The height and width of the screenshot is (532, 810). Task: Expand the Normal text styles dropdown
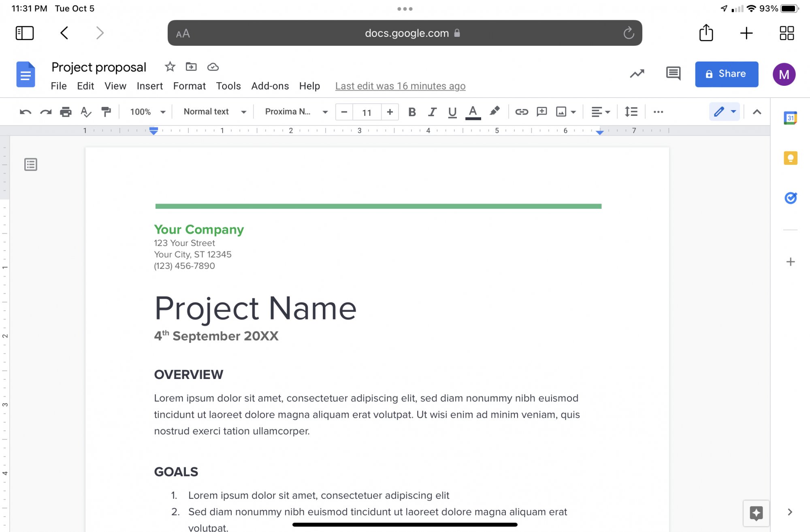pos(215,112)
